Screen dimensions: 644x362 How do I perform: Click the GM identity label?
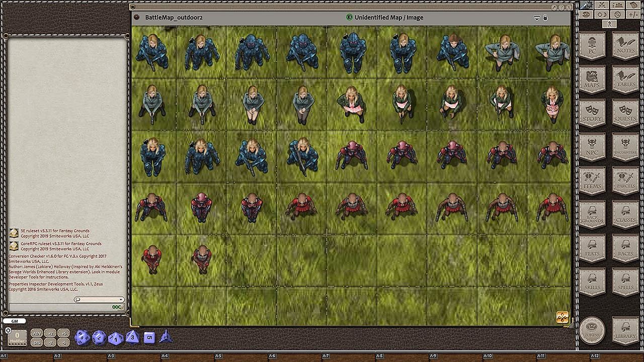pos(14,321)
